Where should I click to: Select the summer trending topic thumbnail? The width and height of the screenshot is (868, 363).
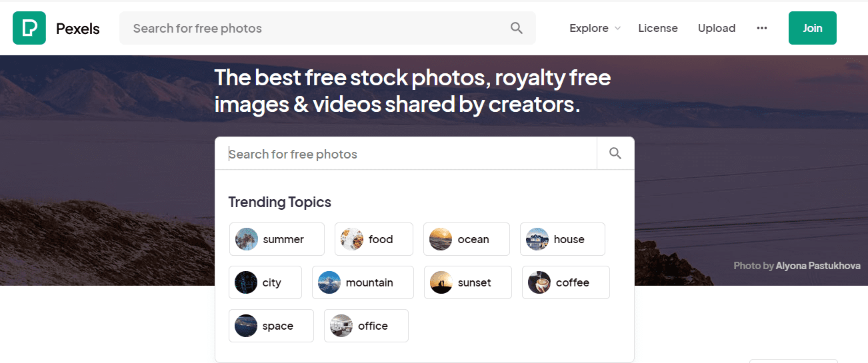point(247,239)
